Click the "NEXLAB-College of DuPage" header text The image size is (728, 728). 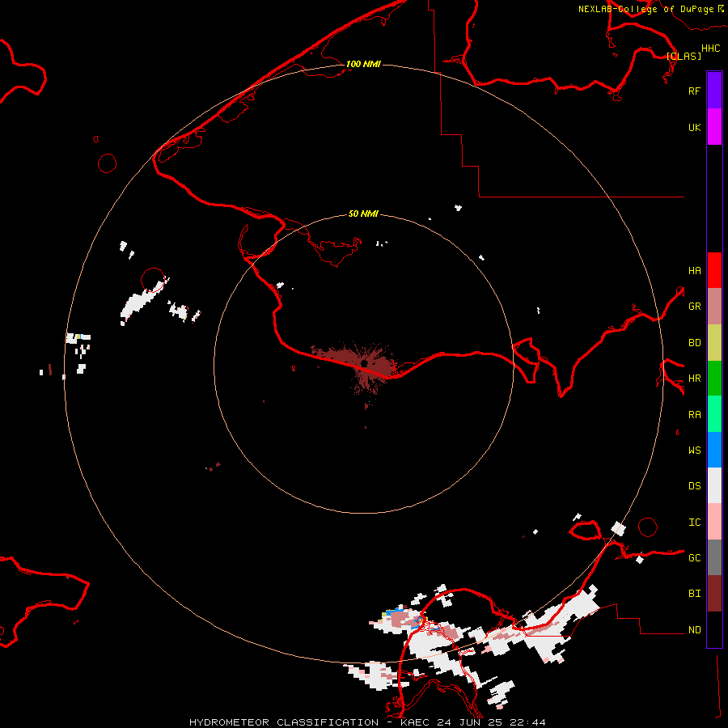646,9
